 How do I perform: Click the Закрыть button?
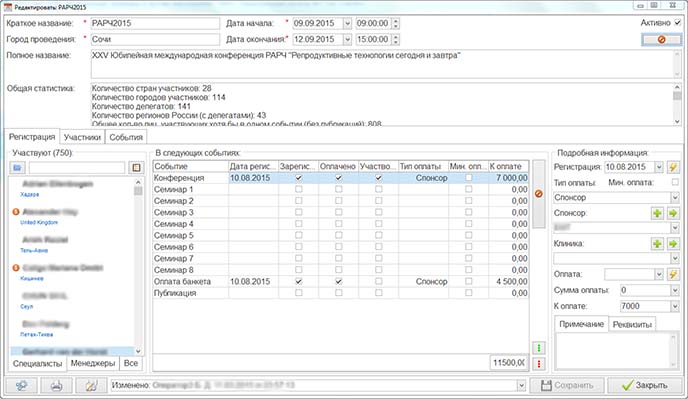(644, 385)
